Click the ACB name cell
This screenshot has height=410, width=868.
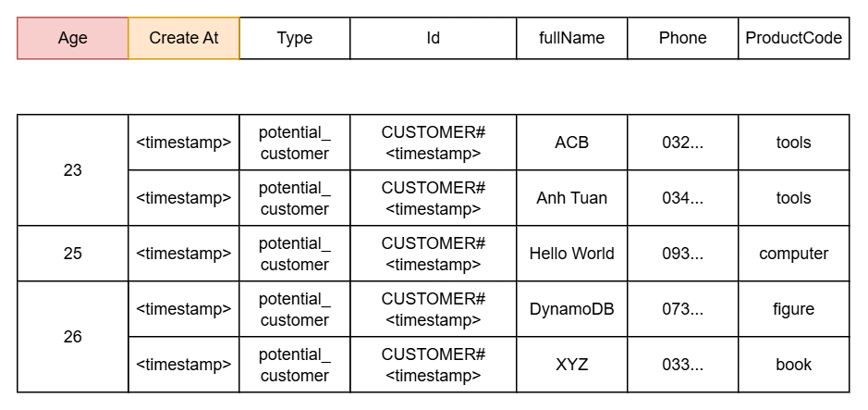pos(571,143)
